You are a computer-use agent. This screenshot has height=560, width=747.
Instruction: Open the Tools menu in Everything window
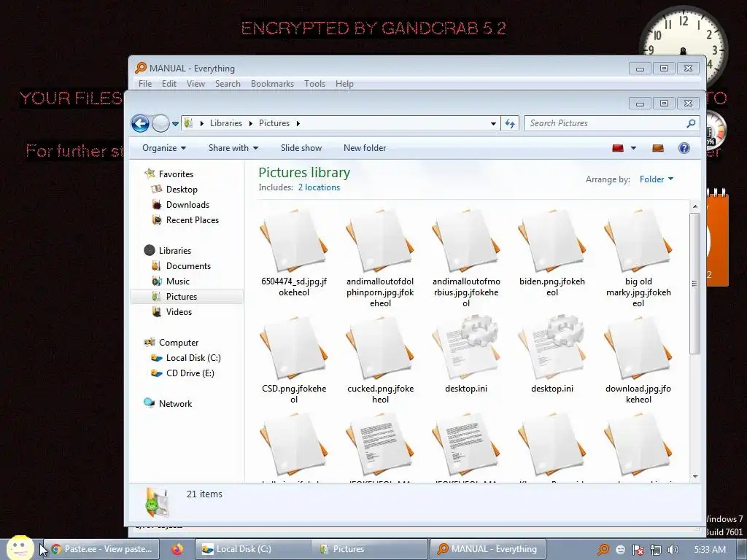tap(315, 84)
